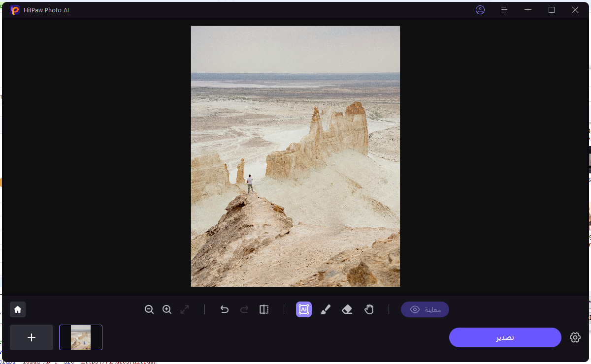Select the desert photo thumbnail
Viewport: 591px width, 364px height.
(81, 337)
